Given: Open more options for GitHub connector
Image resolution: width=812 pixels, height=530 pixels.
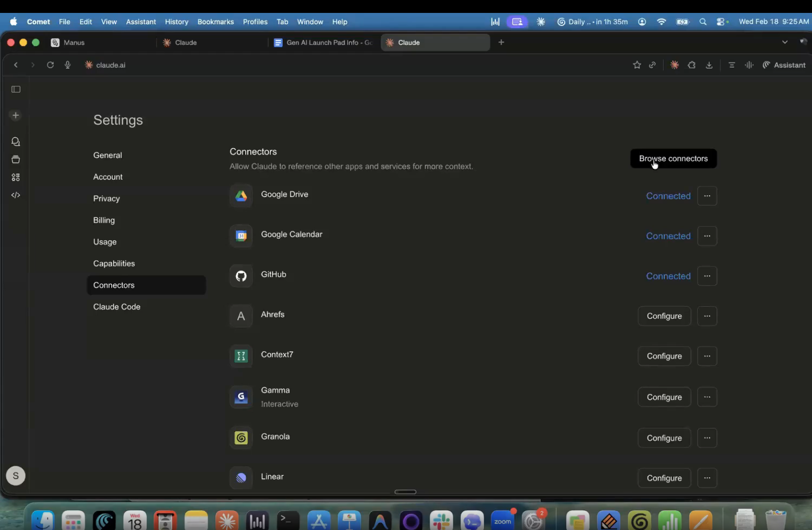Looking at the screenshot, I should 707,276.
